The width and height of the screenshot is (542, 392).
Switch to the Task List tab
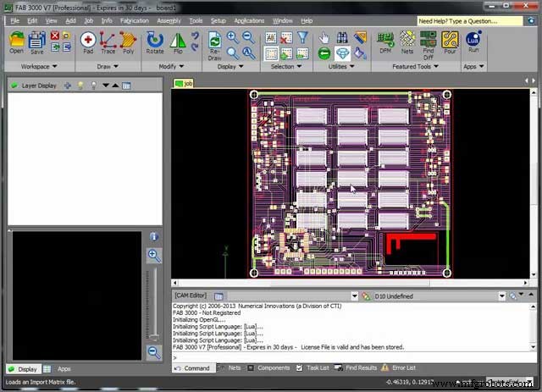click(313, 368)
